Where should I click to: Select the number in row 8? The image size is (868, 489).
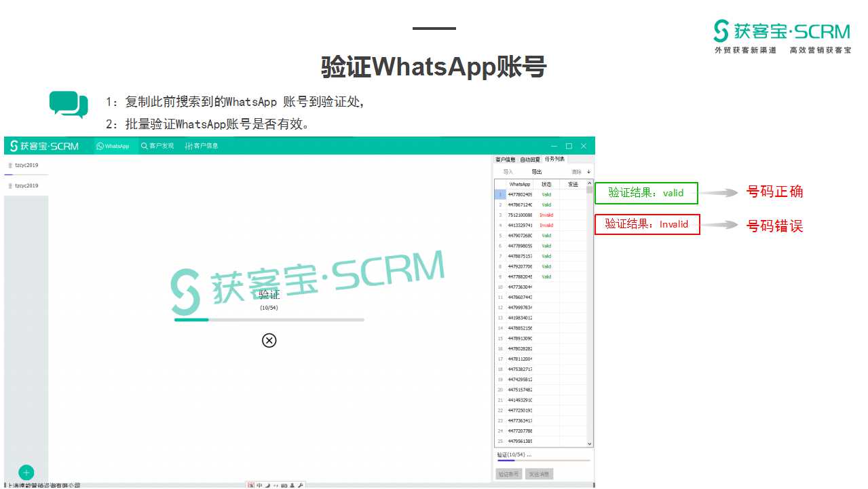coord(520,266)
